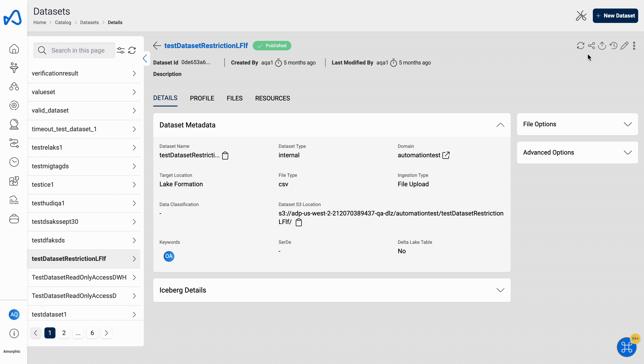The image size is (644, 364).
Task: Click the Published status badge
Action: [272, 46]
